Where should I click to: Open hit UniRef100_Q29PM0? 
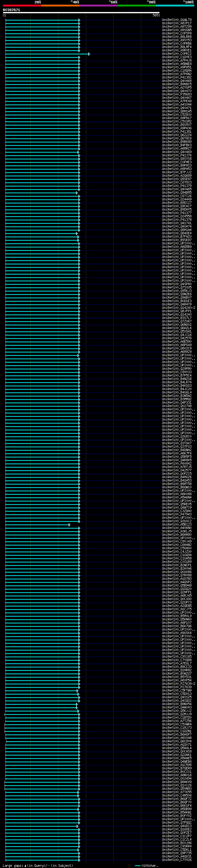177,369
